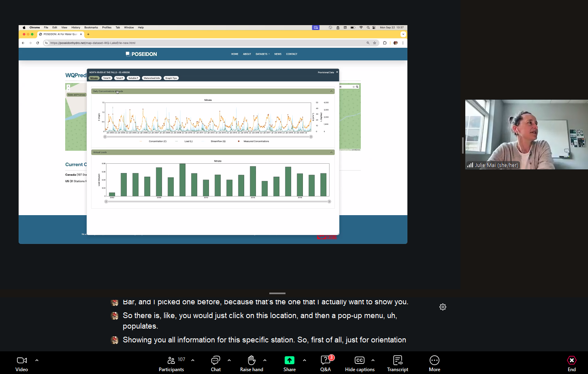Collapse the Daily Concentrations & Loads section

tap(332, 91)
